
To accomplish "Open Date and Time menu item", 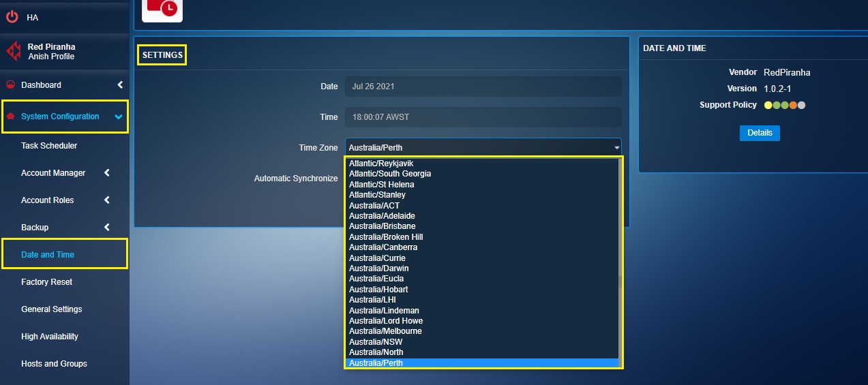I will point(48,255).
